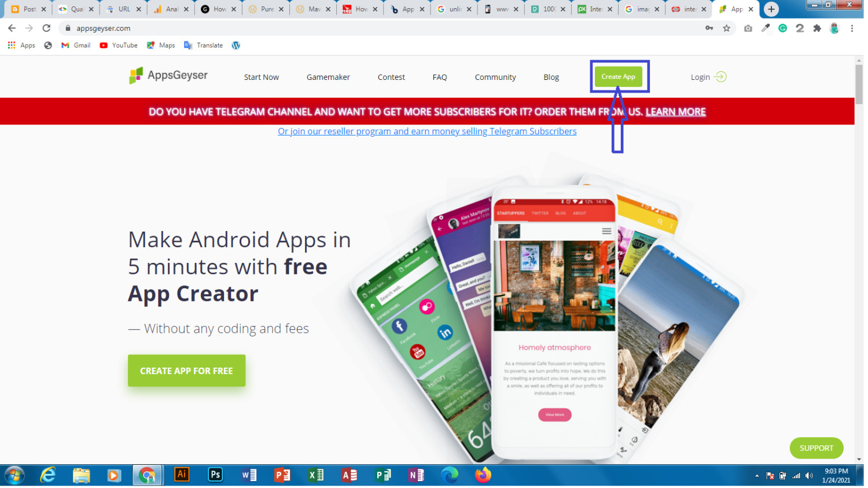The width and height of the screenshot is (868, 488).
Task: Click the vertical page scrollbar thumb
Action: [859, 83]
